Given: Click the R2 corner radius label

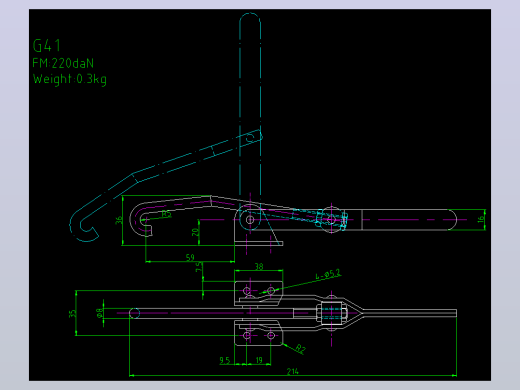Looking at the screenshot, I should coord(300,349).
